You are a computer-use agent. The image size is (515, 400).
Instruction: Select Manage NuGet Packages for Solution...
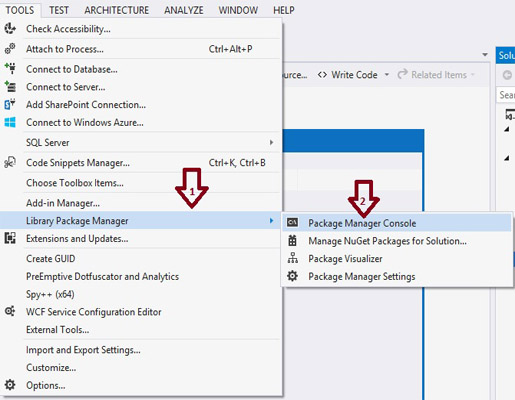click(397, 241)
